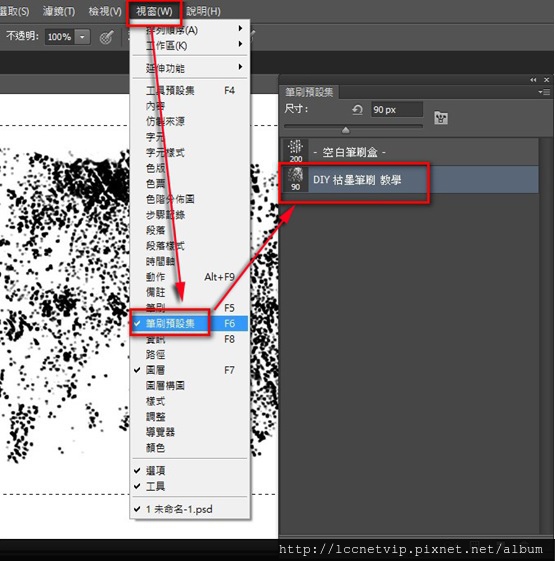The height and width of the screenshot is (561, 555).
Task: Select the 空白筆刷盒 brush thumbnail
Action: 296,151
